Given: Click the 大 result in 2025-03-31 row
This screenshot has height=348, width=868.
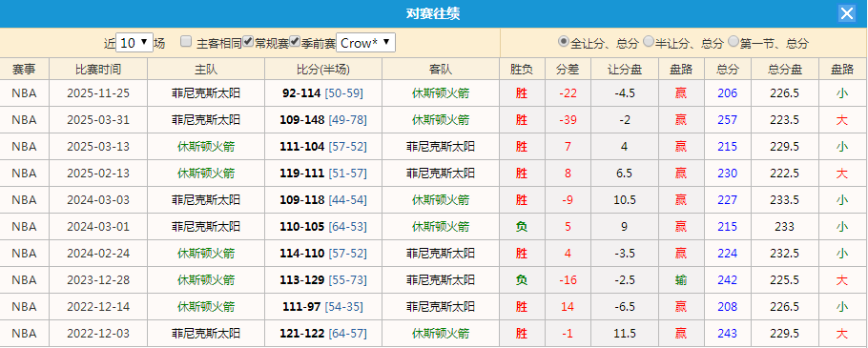Looking at the screenshot, I should [842, 120].
